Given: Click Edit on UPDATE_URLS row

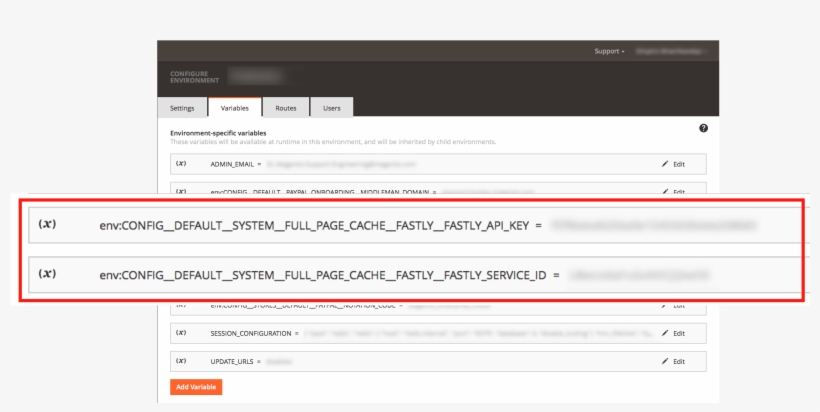Looking at the screenshot, I should [x=678, y=361].
